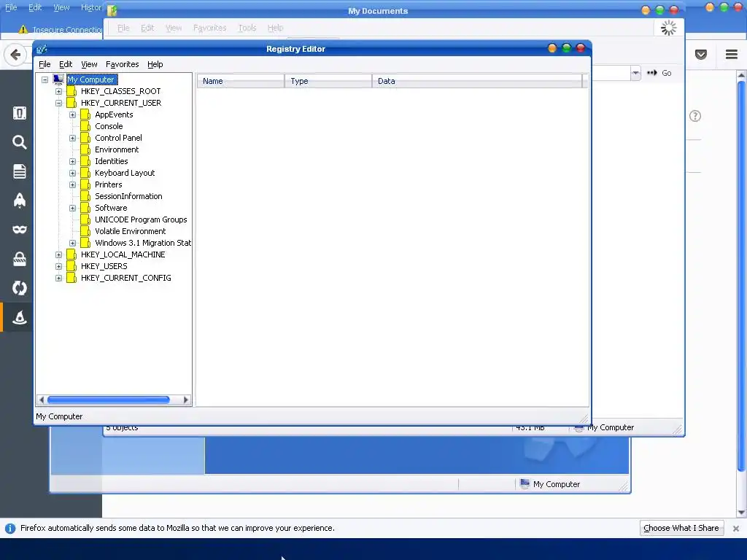Collapse the HKEY_CURRENT_USER key

58,103
